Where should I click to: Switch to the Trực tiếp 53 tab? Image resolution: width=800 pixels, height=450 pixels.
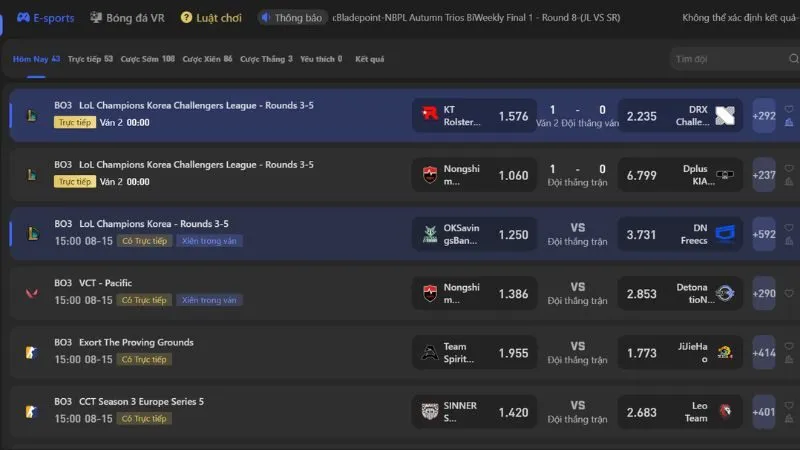pyautogui.click(x=90, y=59)
